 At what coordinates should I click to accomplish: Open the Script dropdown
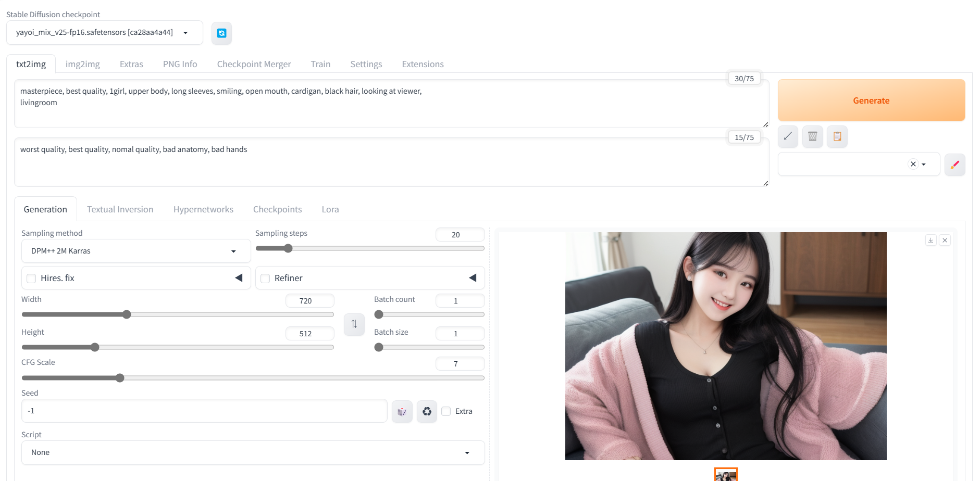click(x=253, y=453)
